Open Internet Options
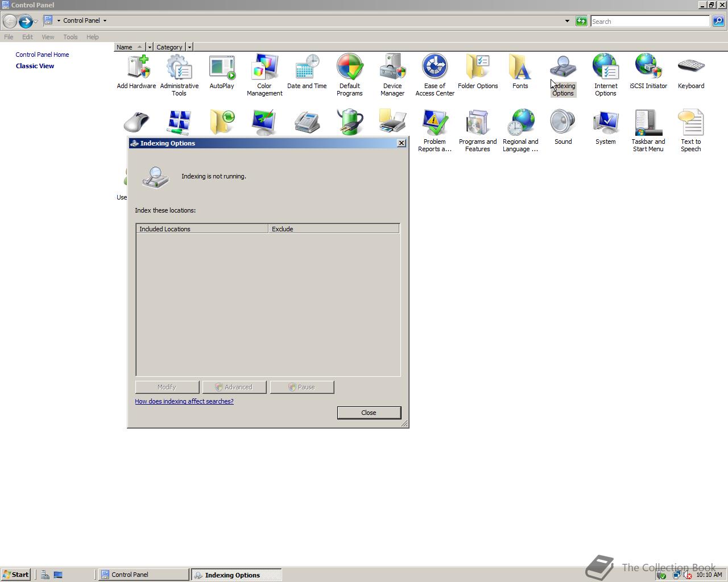728x582 pixels. [606, 75]
